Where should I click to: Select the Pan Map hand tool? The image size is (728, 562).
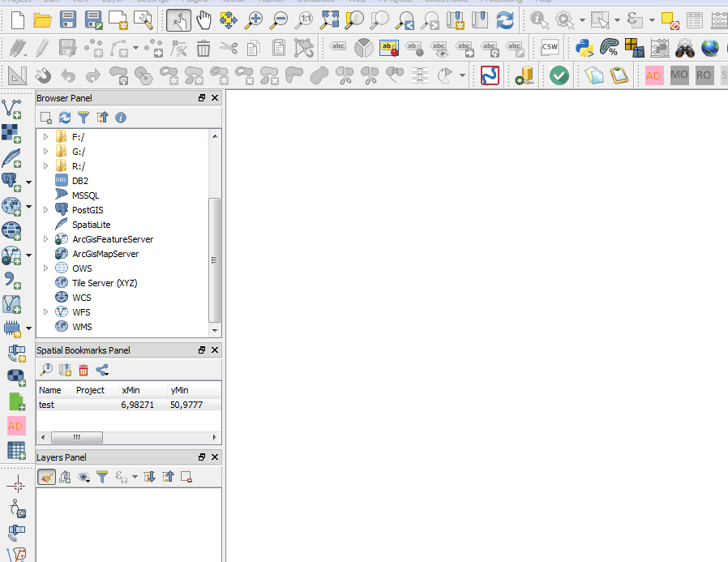click(x=203, y=20)
